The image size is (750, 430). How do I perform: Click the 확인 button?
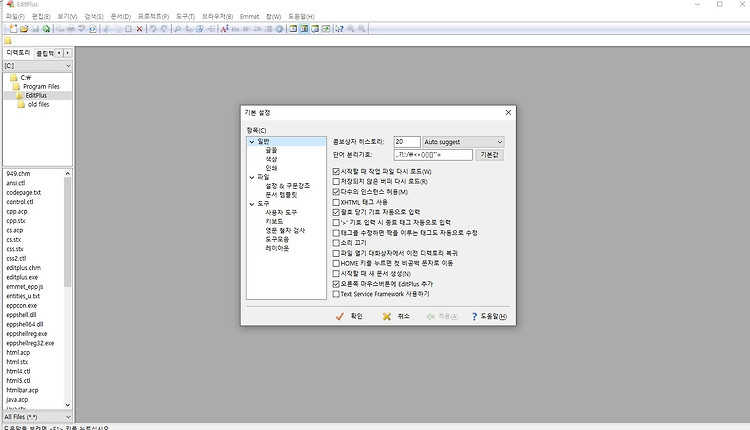click(349, 316)
